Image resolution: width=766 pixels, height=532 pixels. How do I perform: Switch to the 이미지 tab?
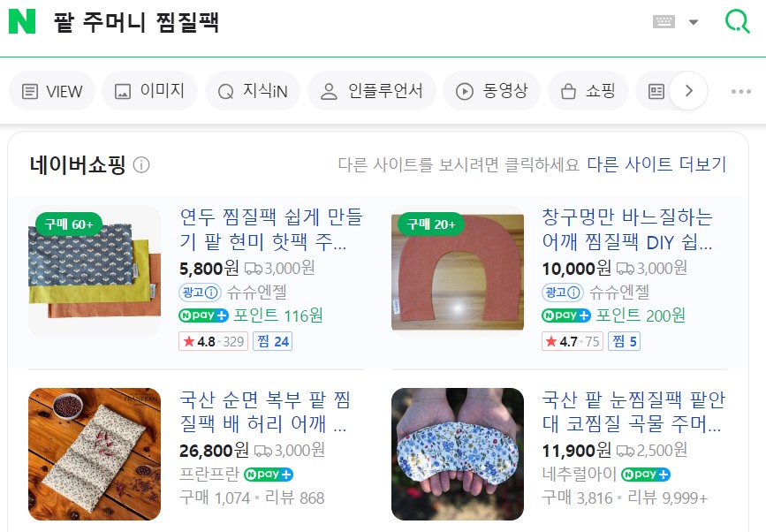pos(149,90)
